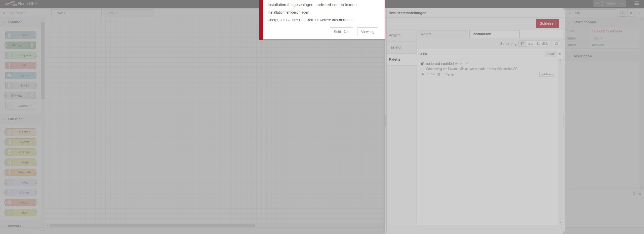This screenshot has width=644, height=234.
Task: Open the Palette settings section
Action: pyautogui.click(x=401, y=60)
